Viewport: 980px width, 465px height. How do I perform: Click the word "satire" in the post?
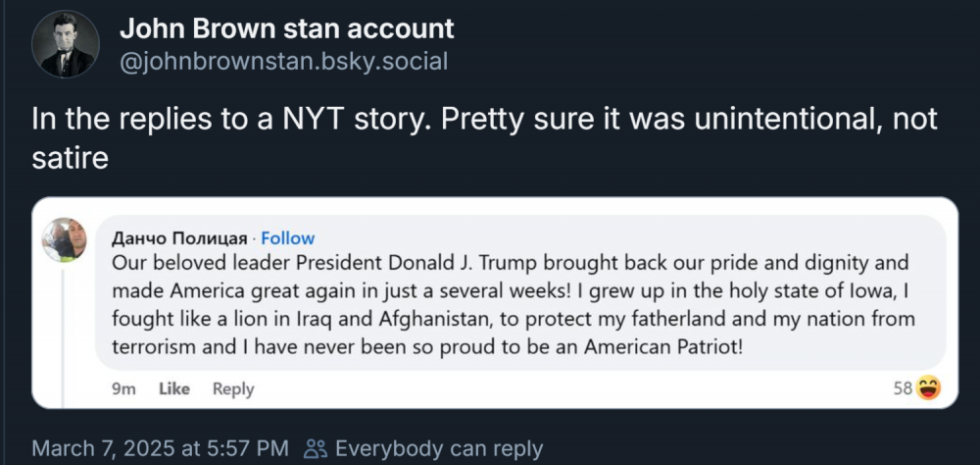[x=70, y=158]
